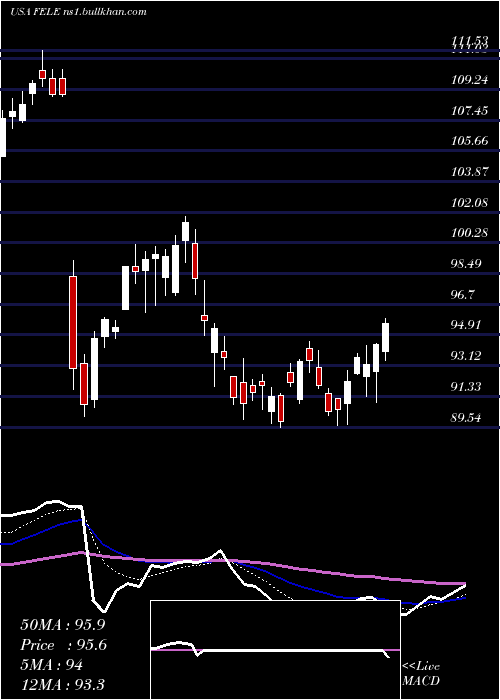
Task: Select the 93.12 price label
Action: pyautogui.click(x=467, y=356)
